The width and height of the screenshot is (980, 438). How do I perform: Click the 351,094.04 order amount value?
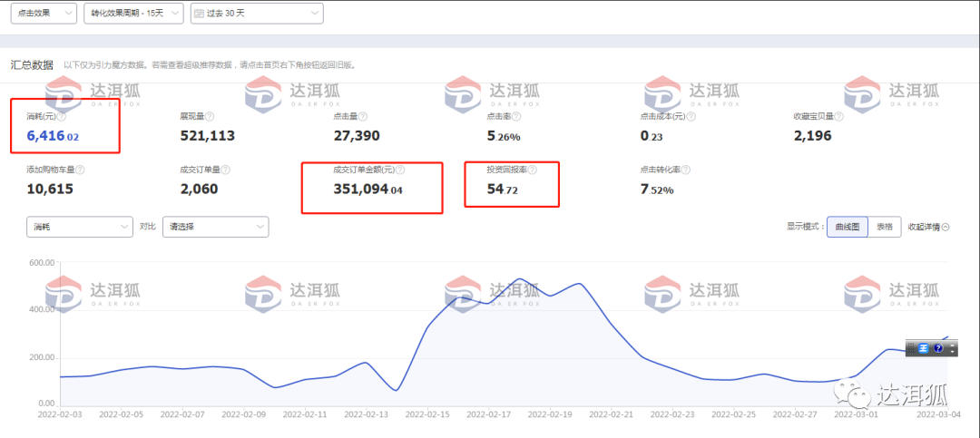[x=368, y=189]
